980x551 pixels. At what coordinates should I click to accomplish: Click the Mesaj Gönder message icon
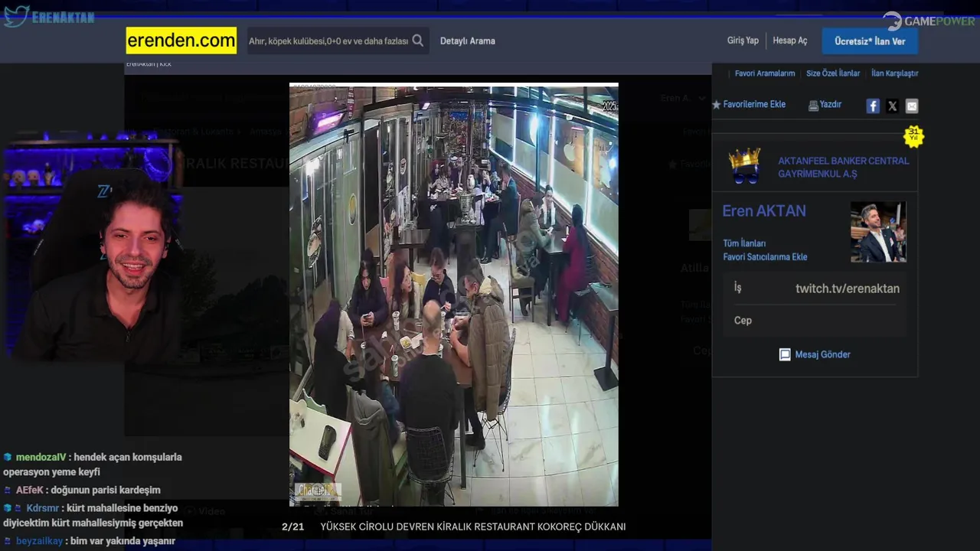(x=785, y=354)
